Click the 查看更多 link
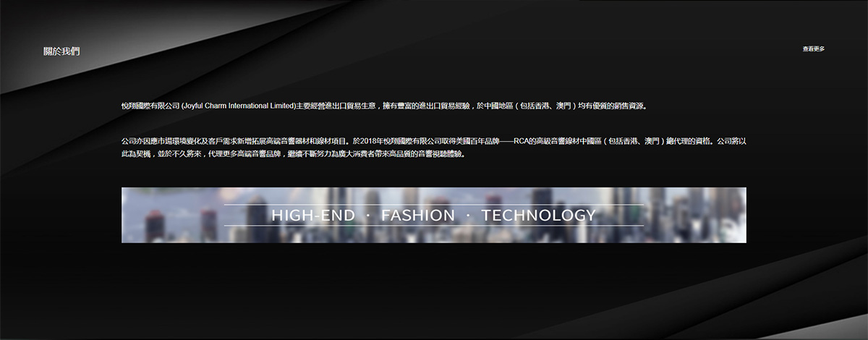The height and width of the screenshot is (340, 868). (x=813, y=49)
